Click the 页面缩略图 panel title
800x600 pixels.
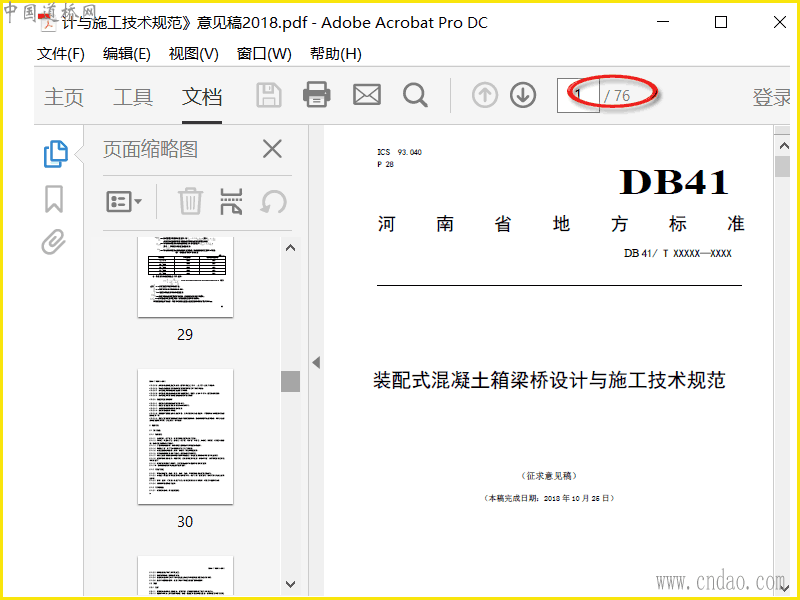[x=151, y=149]
